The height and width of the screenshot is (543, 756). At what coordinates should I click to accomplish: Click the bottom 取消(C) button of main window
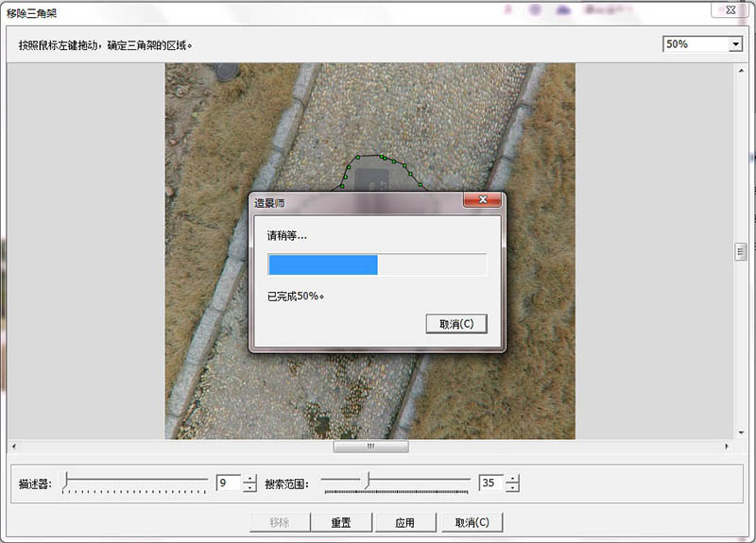(x=472, y=522)
